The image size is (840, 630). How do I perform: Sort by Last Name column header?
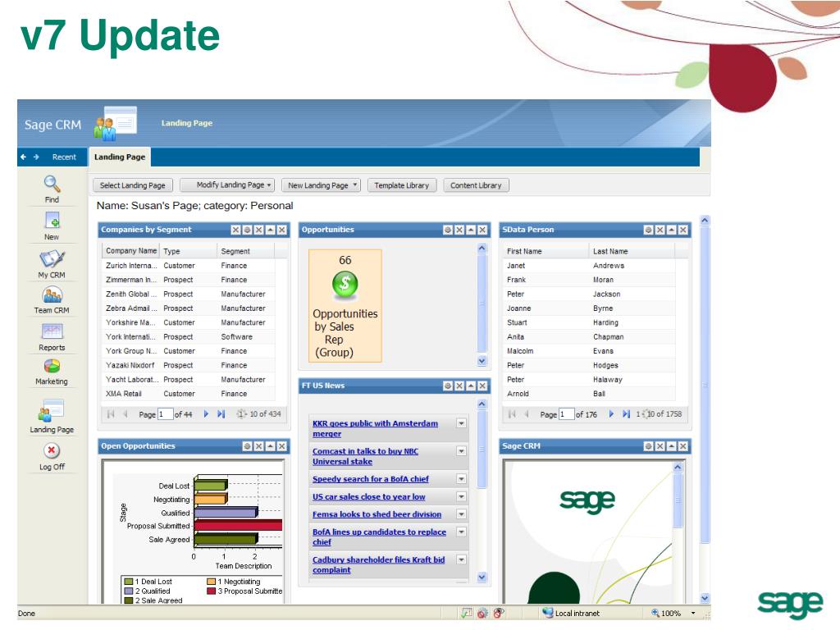tap(632, 251)
